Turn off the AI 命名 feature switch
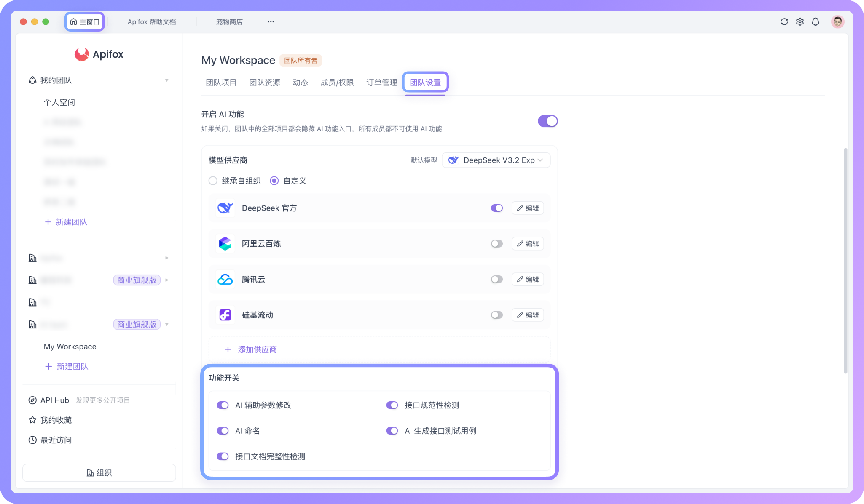Image resolution: width=864 pixels, height=504 pixels. click(x=223, y=430)
